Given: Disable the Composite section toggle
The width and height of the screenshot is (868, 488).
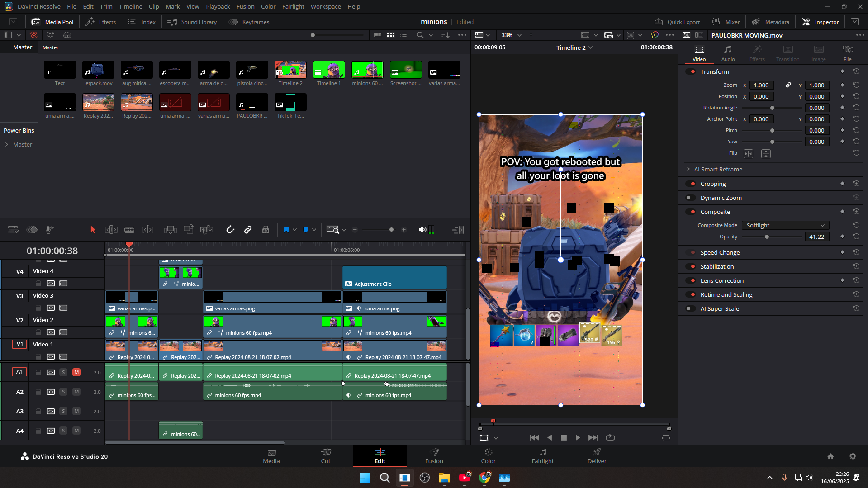Looking at the screenshot, I should (690, 212).
